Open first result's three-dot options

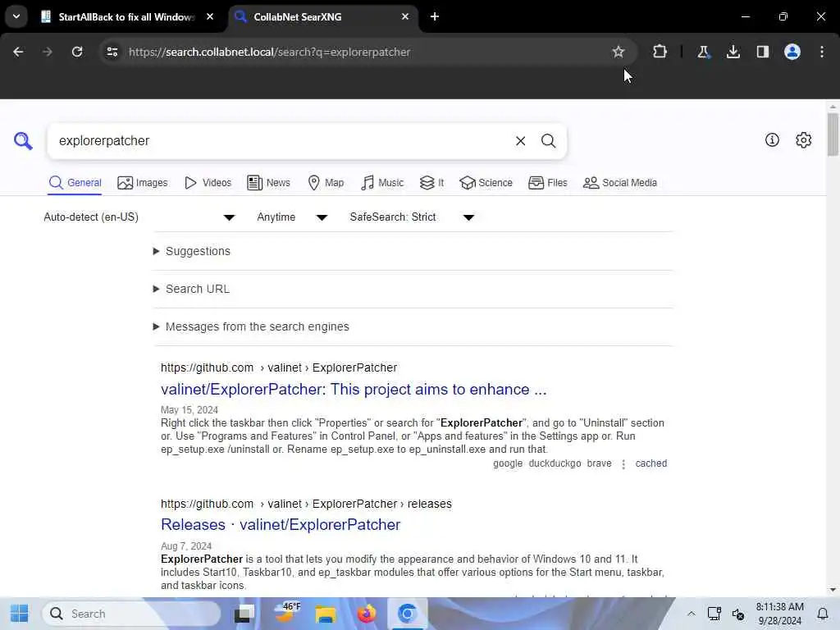point(623,464)
